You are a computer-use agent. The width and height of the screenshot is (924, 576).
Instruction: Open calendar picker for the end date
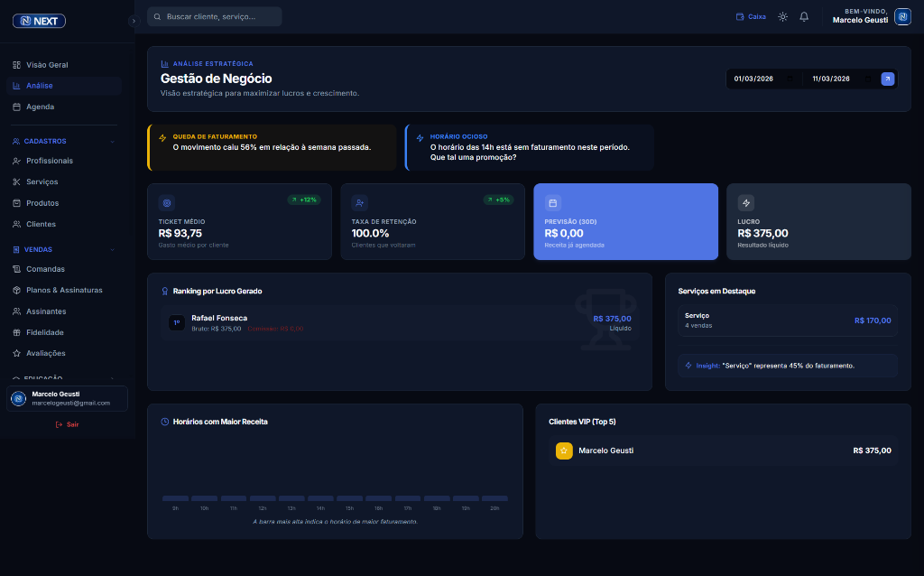(868, 79)
